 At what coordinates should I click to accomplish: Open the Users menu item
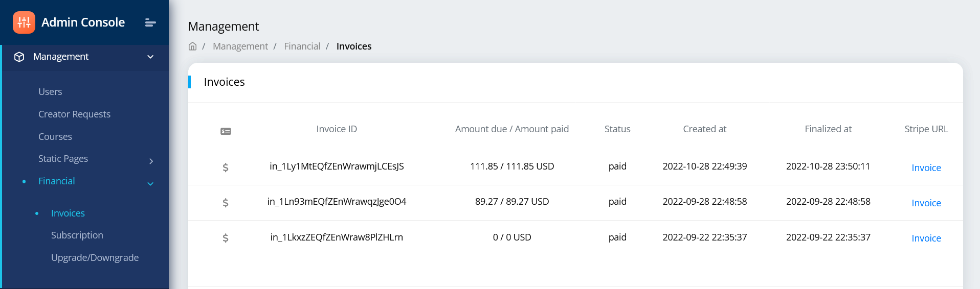(x=50, y=92)
